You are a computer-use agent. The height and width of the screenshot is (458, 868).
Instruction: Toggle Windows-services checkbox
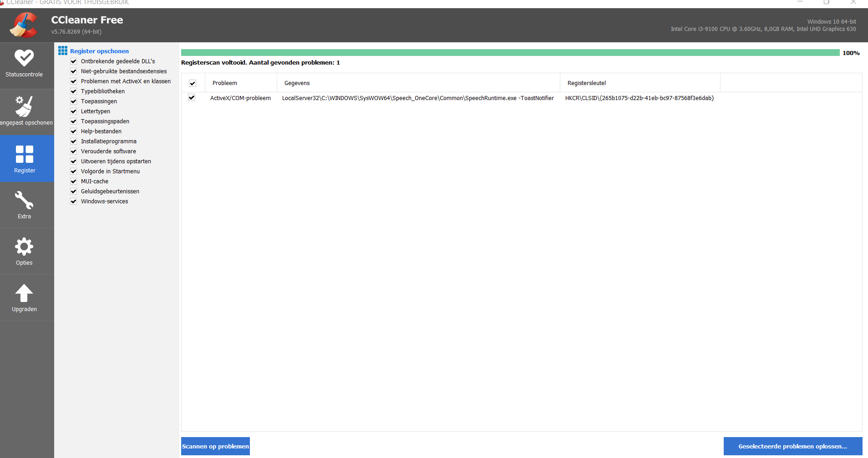point(73,201)
